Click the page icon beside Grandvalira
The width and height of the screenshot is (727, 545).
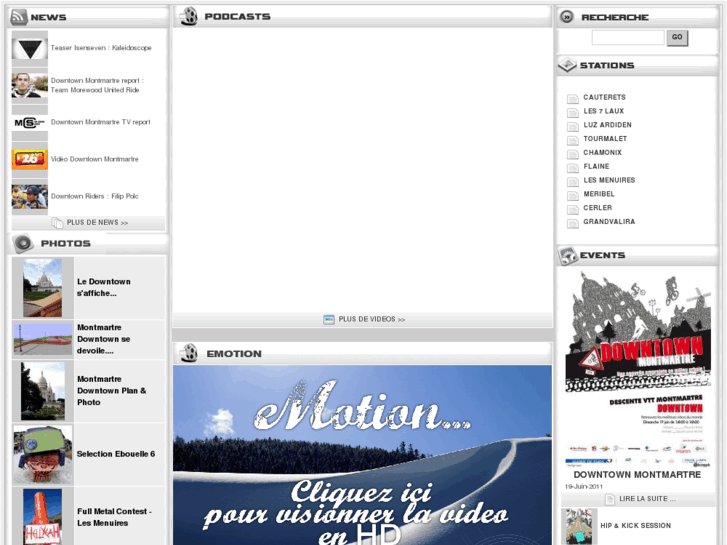pyautogui.click(x=573, y=223)
